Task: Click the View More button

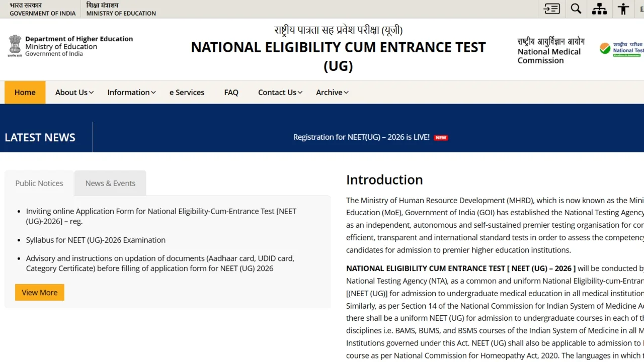Action: coord(39,292)
